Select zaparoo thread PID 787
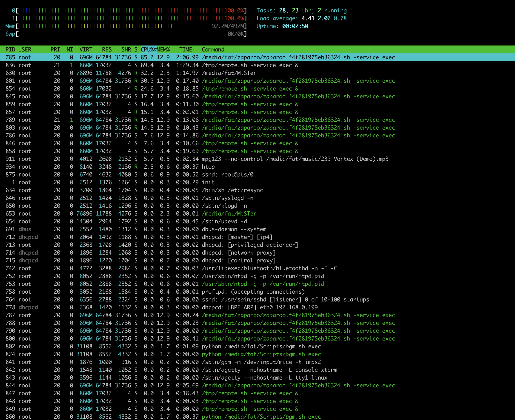 (257, 315)
